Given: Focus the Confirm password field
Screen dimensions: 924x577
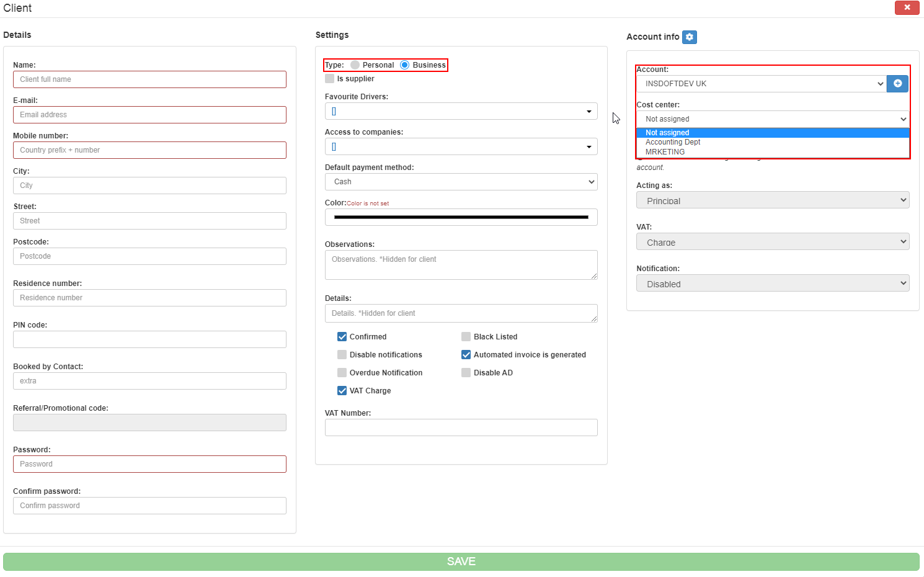Looking at the screenshot, I should coord(149,506).
